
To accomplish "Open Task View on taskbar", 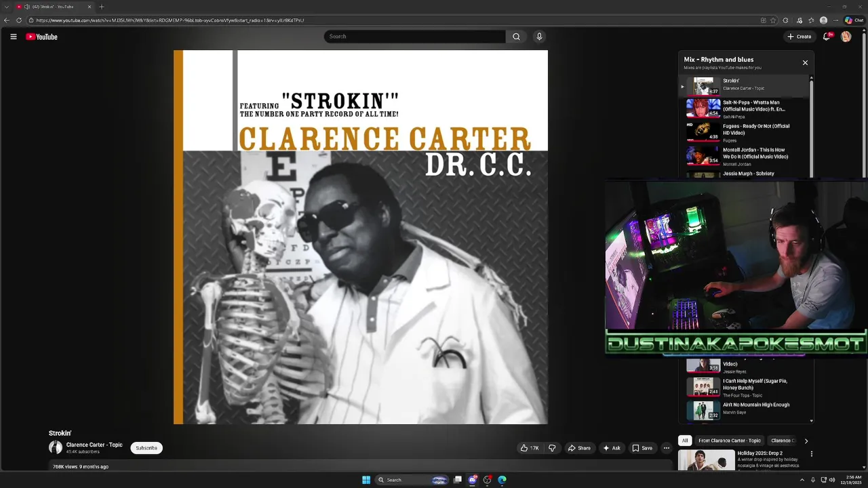I will pyautogui.click(x=458, y=480).
